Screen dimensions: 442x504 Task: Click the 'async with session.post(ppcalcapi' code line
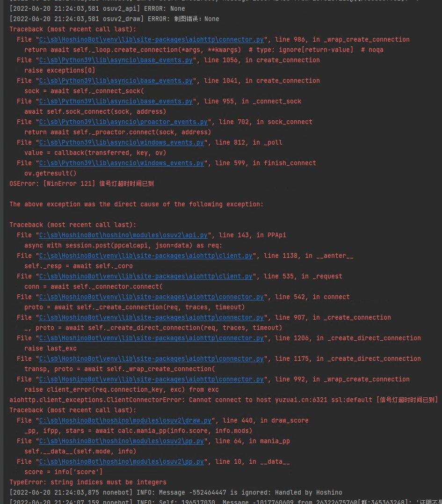click(123, 245)
